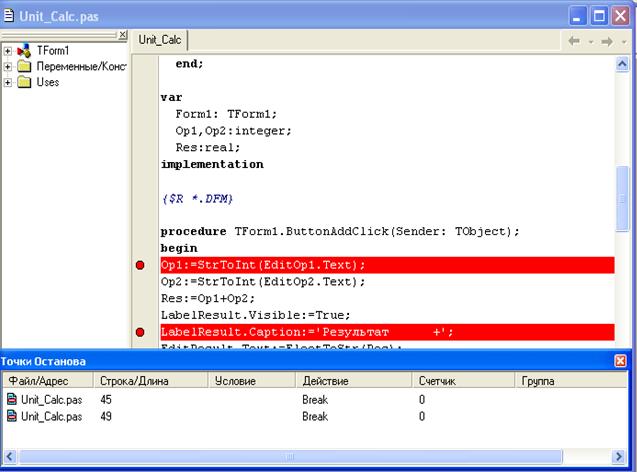This screenshot has width=637, height=472.
Task: Click the begin keyword line
Action: tap(179, 248)
